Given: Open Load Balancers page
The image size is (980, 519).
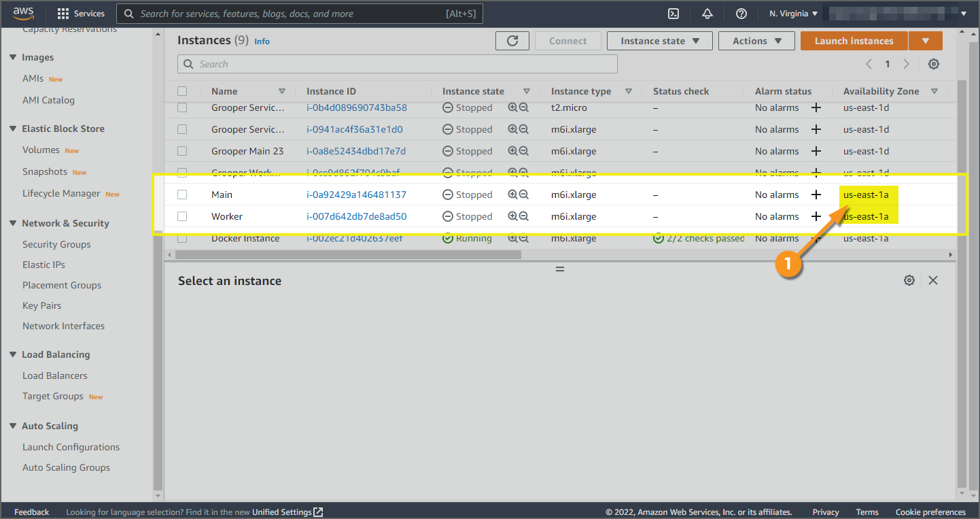Looking at the screenshot, I should pos(55,375).
